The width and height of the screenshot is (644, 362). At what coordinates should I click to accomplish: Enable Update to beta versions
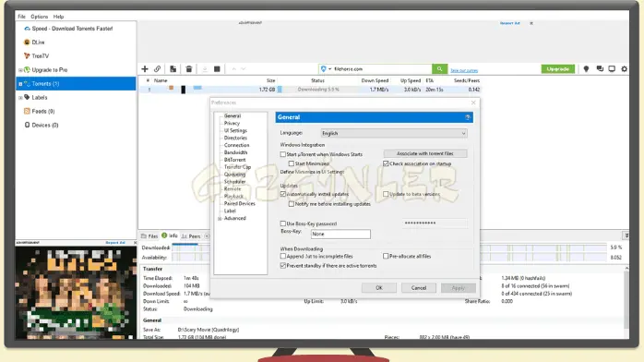click(386, 194)
